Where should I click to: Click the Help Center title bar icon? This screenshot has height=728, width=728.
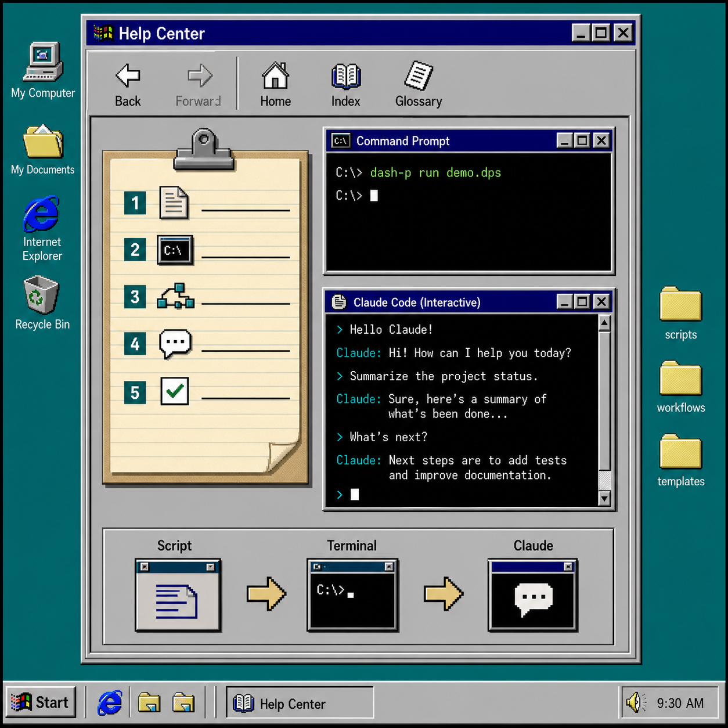103,33
